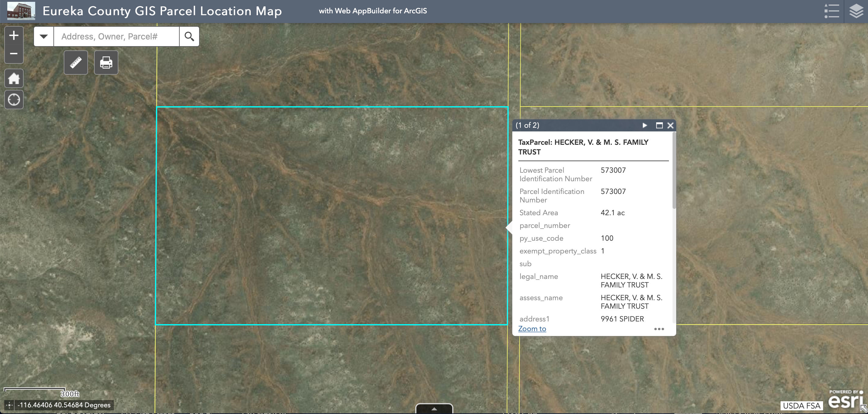Open the print widget
Screen dimensions: 868x414
(106, 62)
